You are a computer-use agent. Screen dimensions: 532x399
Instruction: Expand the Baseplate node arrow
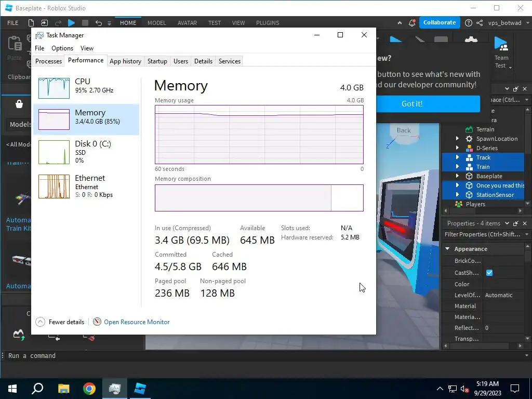[457, 176]
